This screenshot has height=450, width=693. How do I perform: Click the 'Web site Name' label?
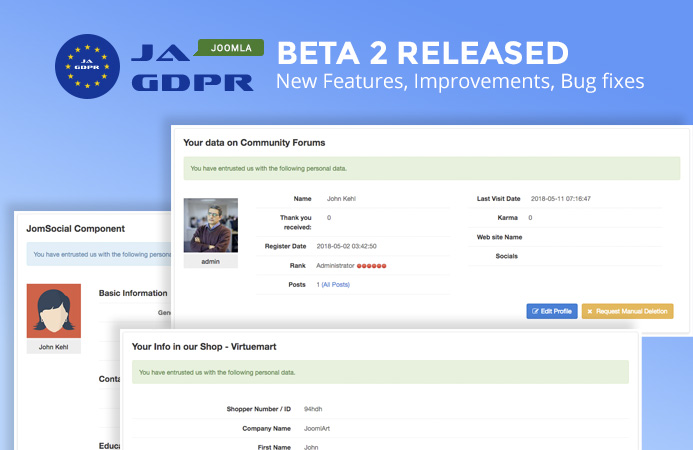[499, 237]
